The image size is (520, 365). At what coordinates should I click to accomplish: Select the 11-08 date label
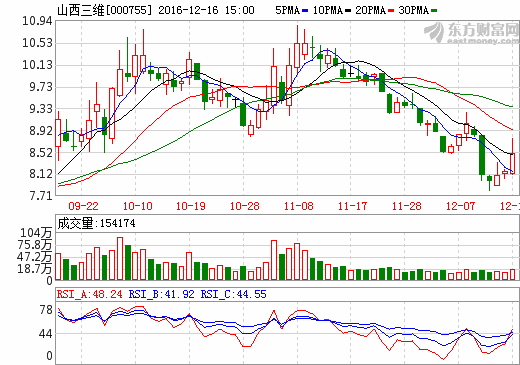click(299, 206)
